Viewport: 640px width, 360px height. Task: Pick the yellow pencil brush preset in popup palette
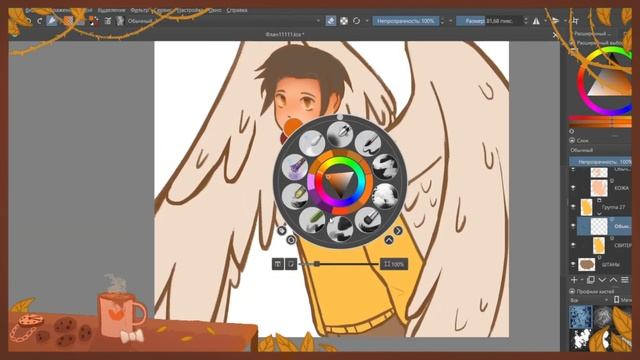[295, 196]
